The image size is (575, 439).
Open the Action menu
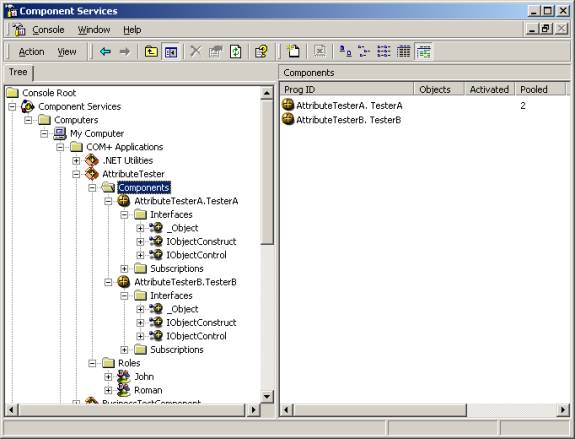32,52
